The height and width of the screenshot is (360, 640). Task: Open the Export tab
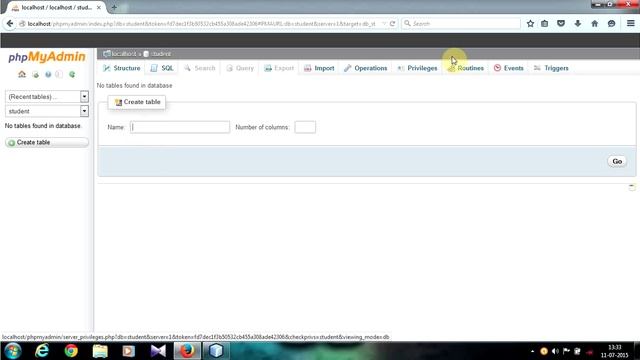(279, 68)
